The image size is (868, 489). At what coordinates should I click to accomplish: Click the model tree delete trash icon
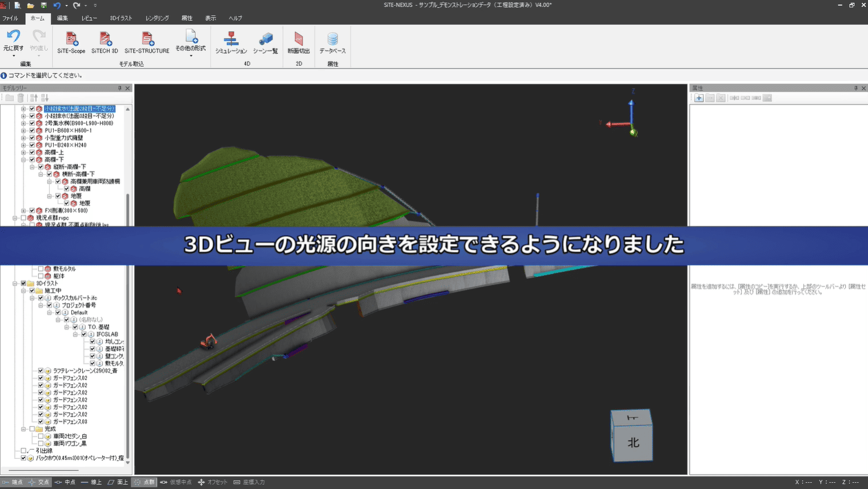tap(21, 98)
